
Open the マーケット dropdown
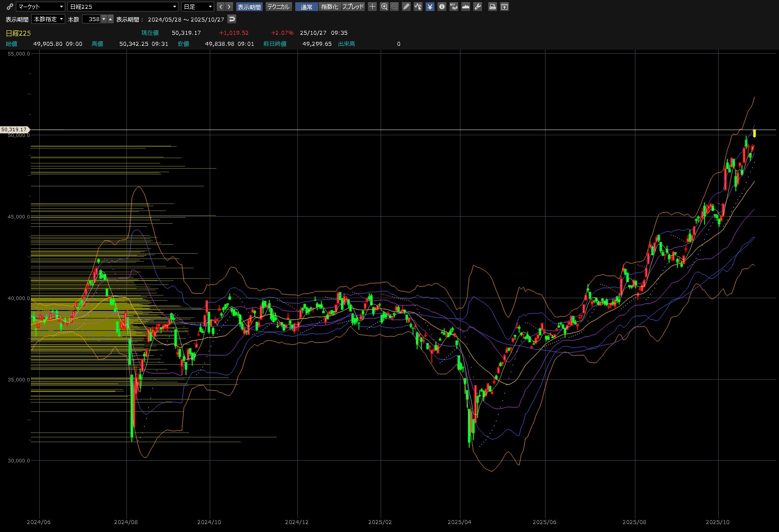pos(41,7)
